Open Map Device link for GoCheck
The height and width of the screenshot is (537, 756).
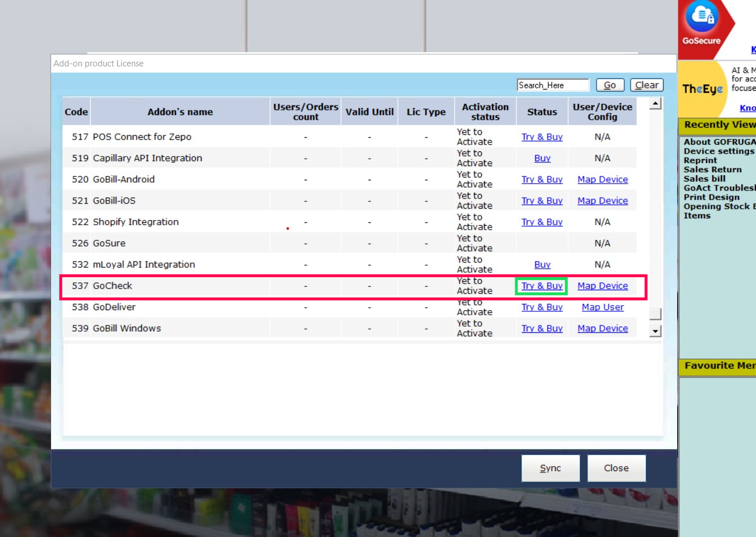point(602,286)
